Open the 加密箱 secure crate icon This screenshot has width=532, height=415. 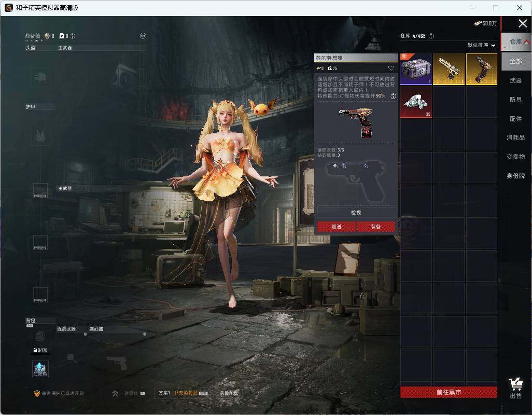coord(40,369)
